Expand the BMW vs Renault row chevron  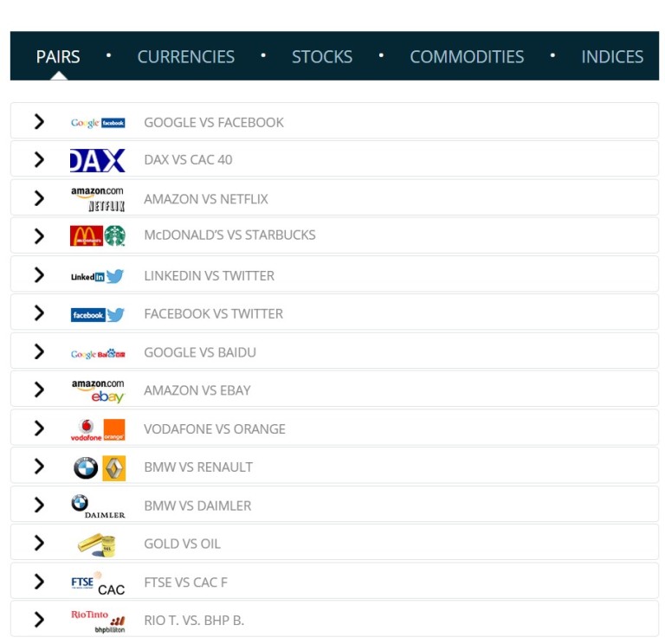(x=39, y=467)
